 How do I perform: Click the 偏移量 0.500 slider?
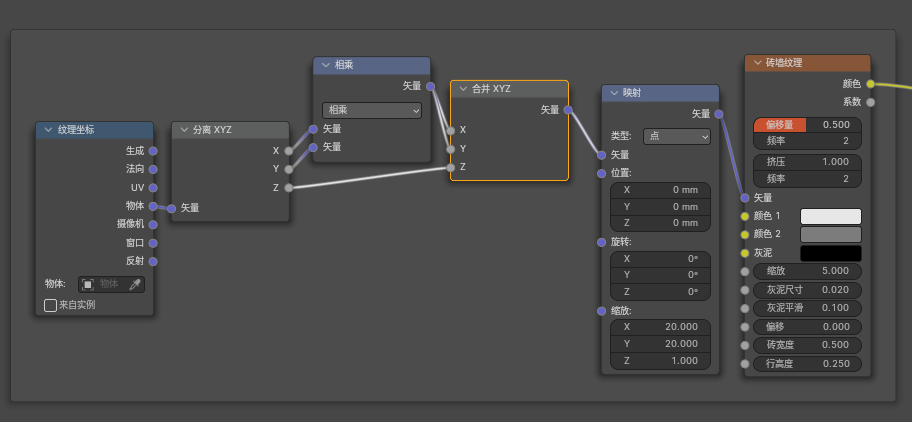click(x=807, y=125)
